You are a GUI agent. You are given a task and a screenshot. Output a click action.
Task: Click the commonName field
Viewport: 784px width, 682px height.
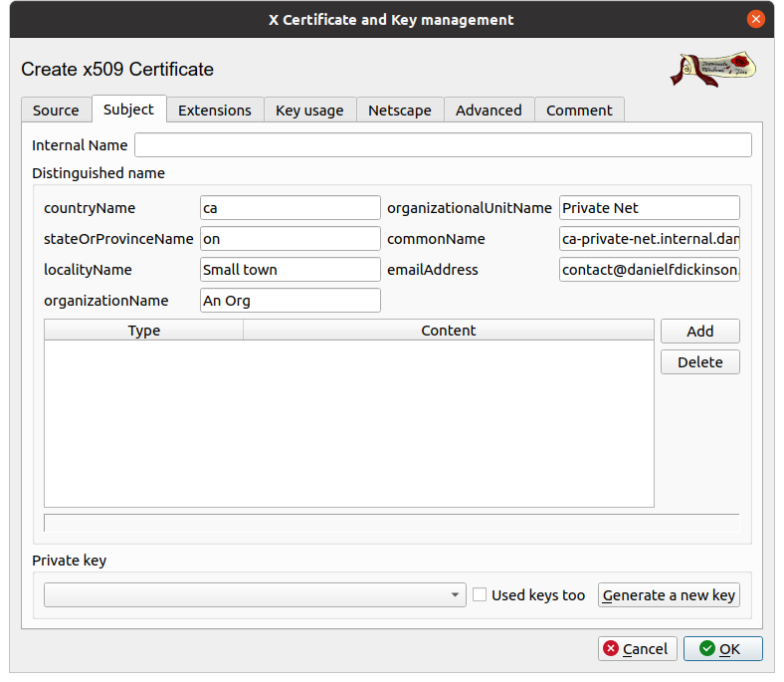pyautogui.click(x=650, y=239)
